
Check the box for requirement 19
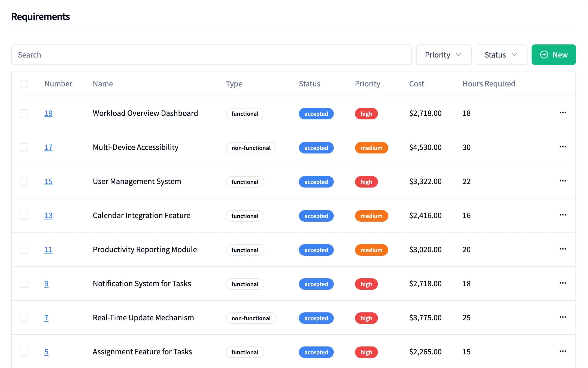tap(24, 113)
